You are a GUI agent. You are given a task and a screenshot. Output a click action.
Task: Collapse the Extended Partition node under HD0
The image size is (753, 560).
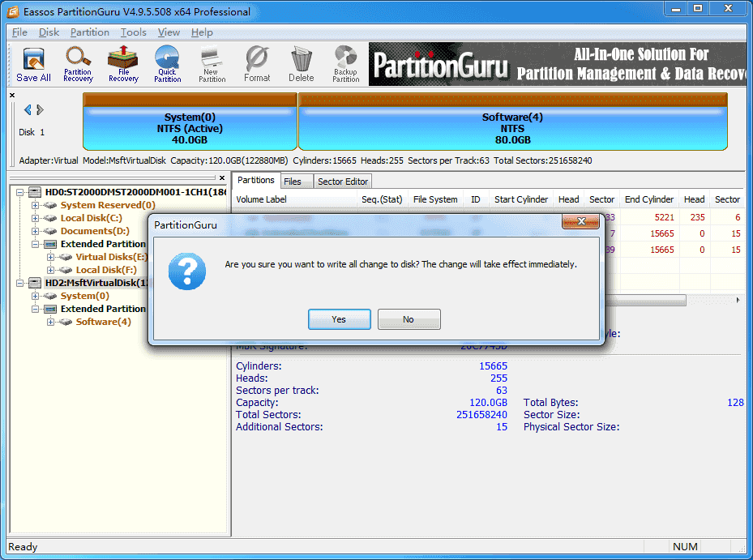coord(35,245)
